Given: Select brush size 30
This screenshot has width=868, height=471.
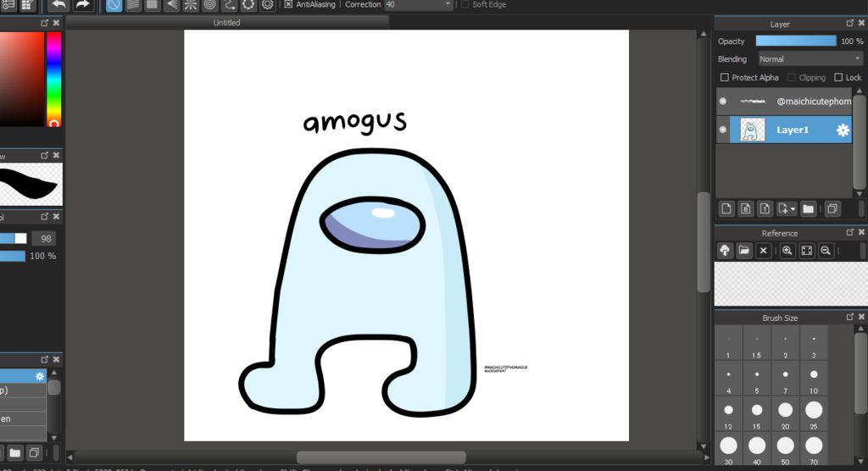Looking at the screenshot, I should coord(728,450).
